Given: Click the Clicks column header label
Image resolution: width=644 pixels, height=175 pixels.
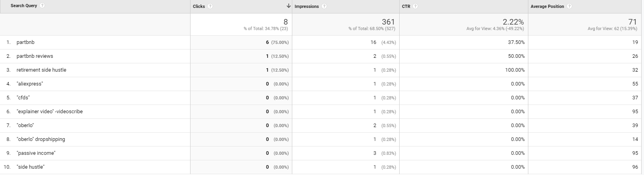Looking at the screenshot, I should tap(199, 7).
